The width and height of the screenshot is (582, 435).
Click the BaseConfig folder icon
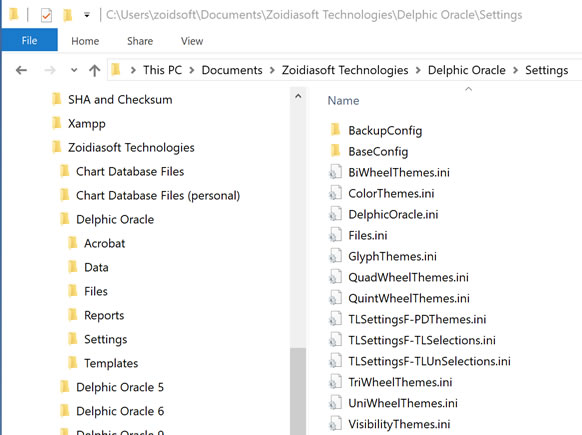coord(335,150)
